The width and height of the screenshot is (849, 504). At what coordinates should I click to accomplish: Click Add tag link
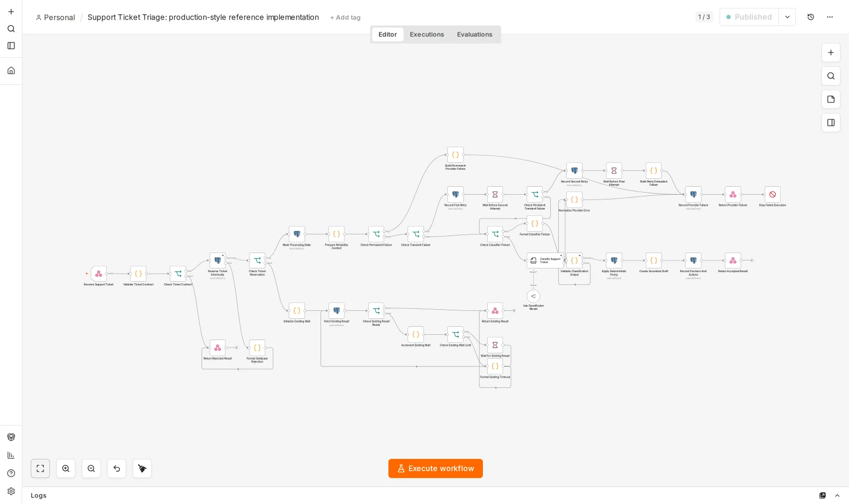click(345, 18)
